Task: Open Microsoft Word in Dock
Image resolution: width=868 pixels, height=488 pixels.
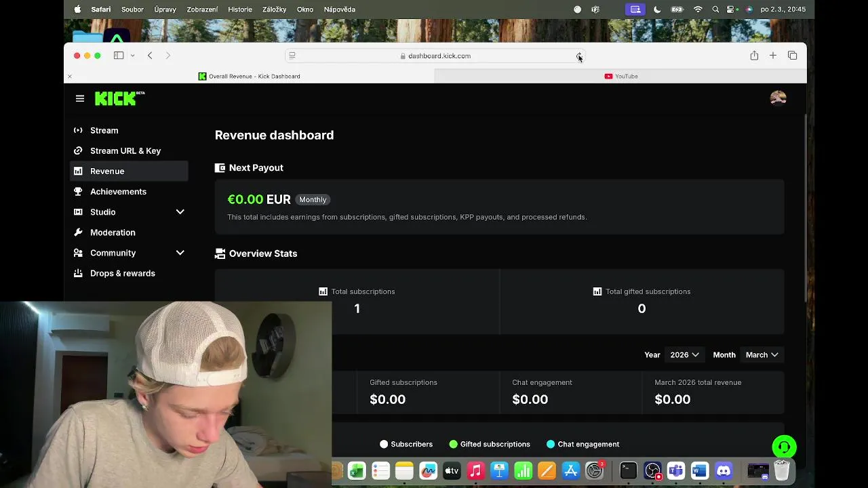Action: pos(700,470)
